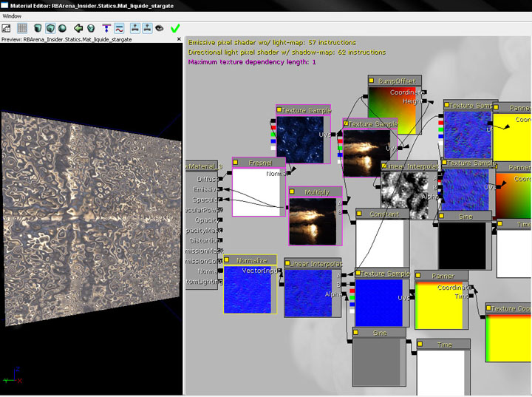Click red channel output on solid-blue Texture Sample
Image resolution: width=532 pixels, height=397 pixels.
[352, 291]
